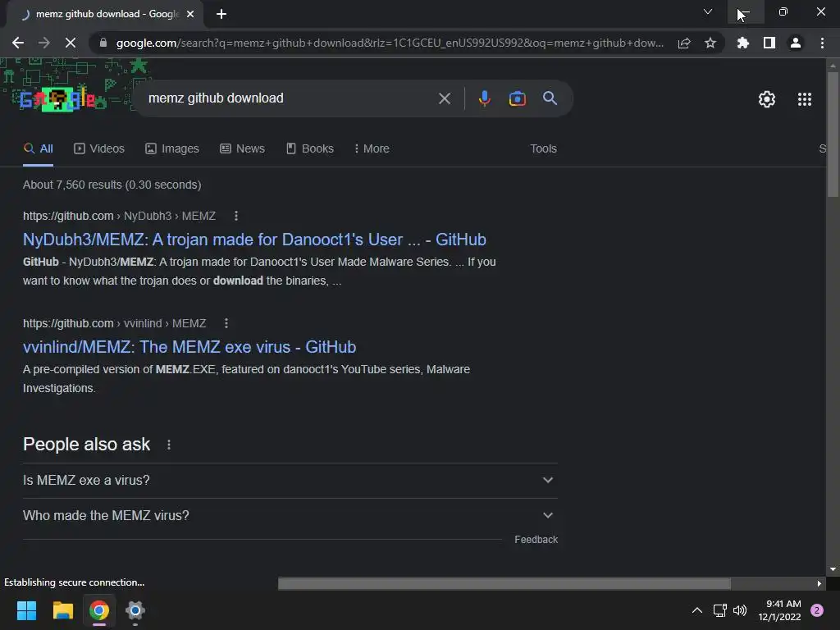Open the clock showing 9:41 AM
Screen dimensions: 840x630
click(x=779, y=610)
